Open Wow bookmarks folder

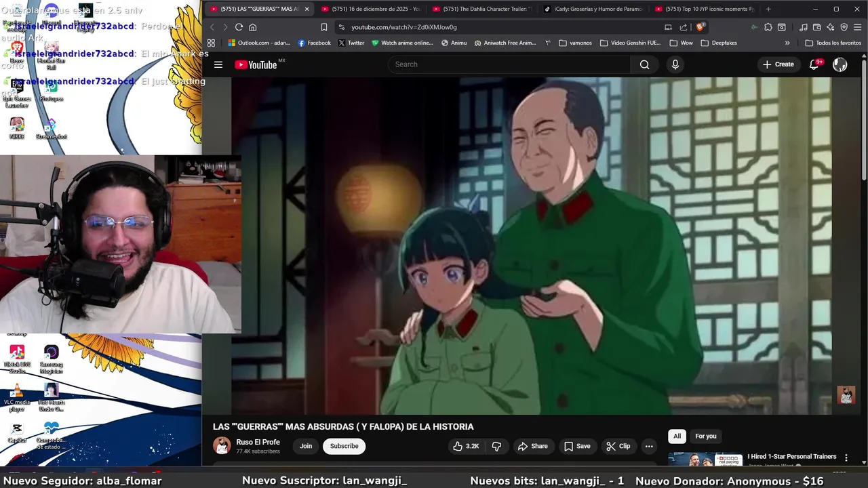[x=681, y=43]
